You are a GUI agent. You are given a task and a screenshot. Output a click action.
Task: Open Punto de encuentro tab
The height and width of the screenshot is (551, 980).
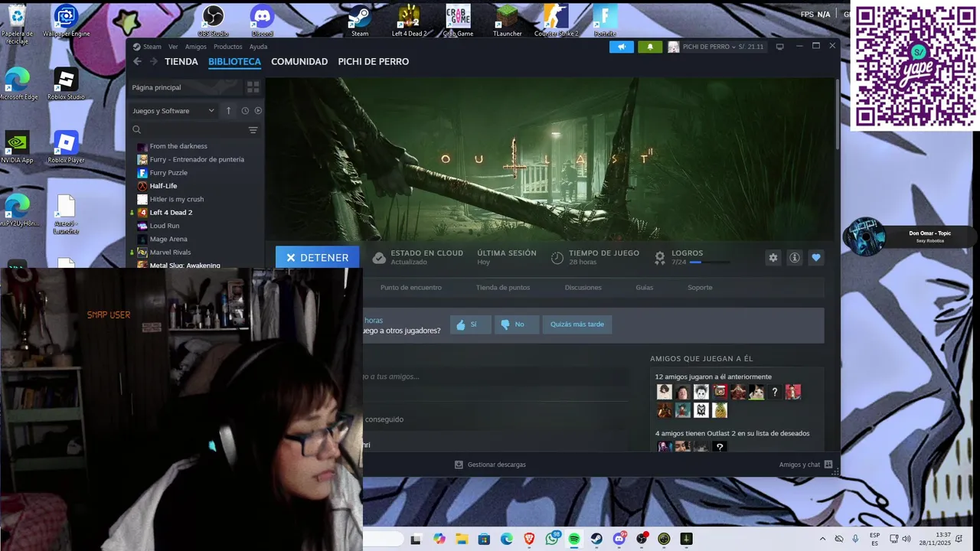pos(411,288)
